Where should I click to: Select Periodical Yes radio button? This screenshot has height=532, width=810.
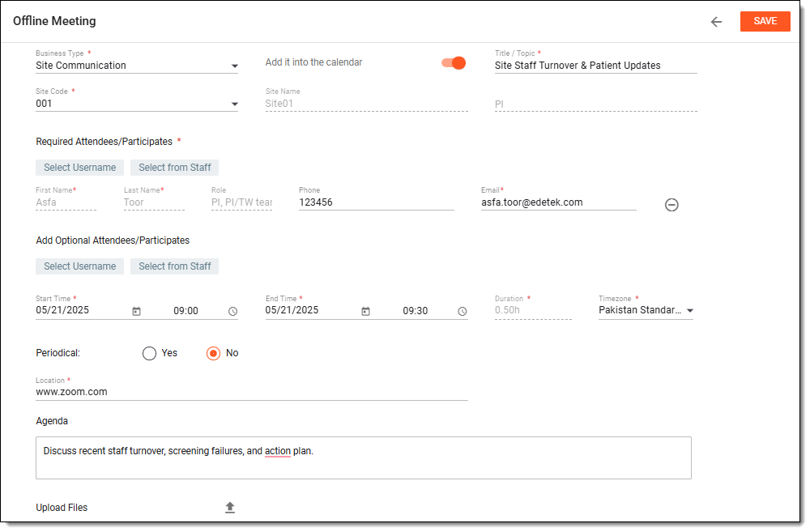pyautogui.click(x=149, y=353)
